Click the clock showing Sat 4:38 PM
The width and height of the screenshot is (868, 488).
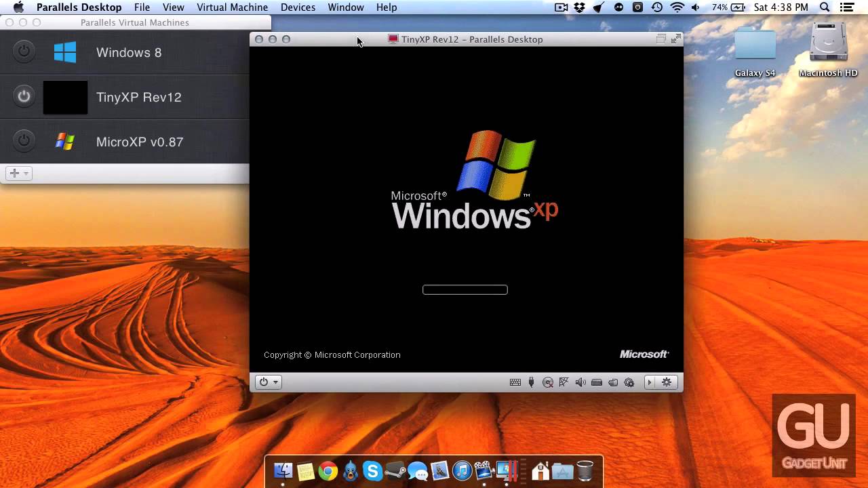(782, 7)
